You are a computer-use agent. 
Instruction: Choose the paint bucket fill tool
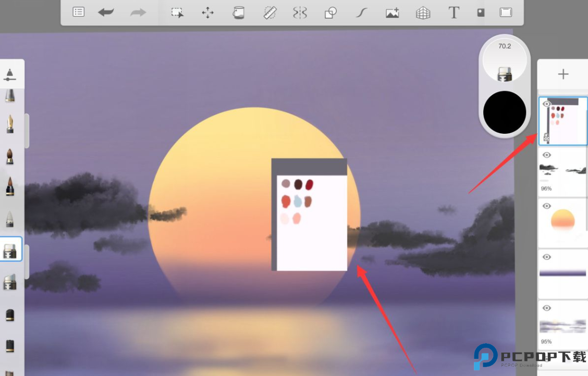[238, 12]
